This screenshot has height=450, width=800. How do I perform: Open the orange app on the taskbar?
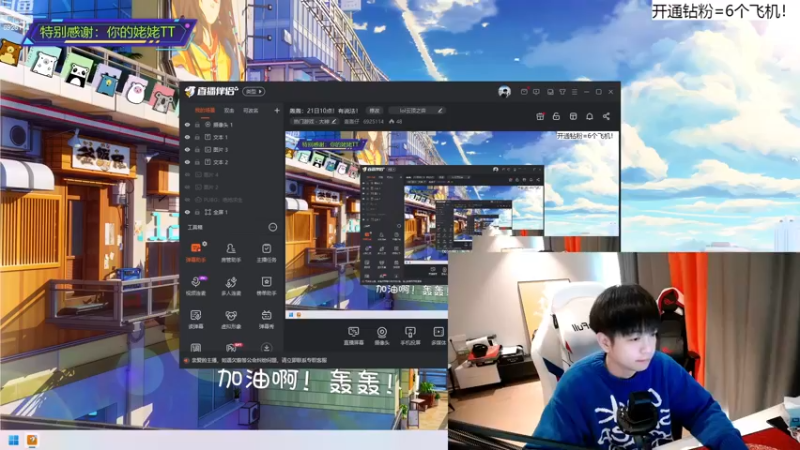click(x=32, y=440)
